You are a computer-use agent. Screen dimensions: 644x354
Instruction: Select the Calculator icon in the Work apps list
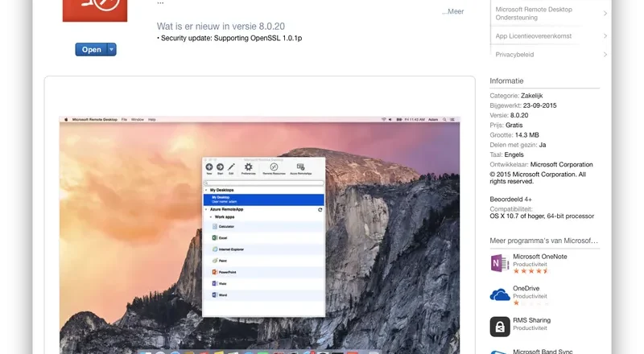pyautogui.click(x=215, y=226)
